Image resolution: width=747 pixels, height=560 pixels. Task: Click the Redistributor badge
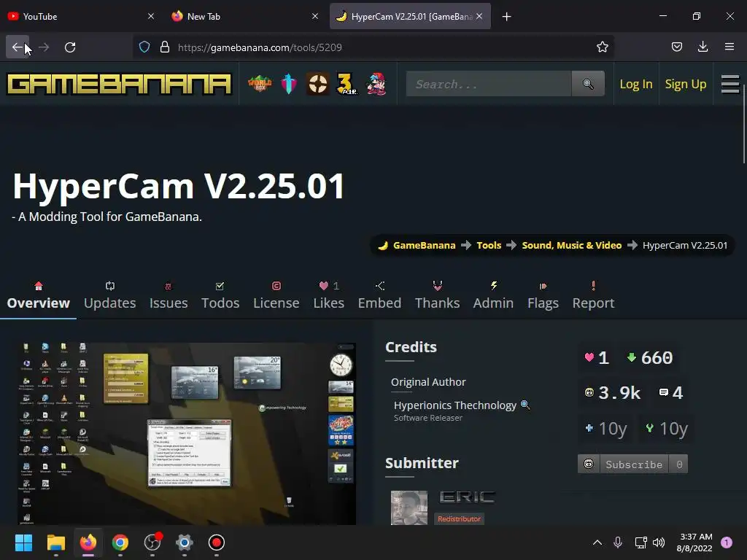click(460, 518)
